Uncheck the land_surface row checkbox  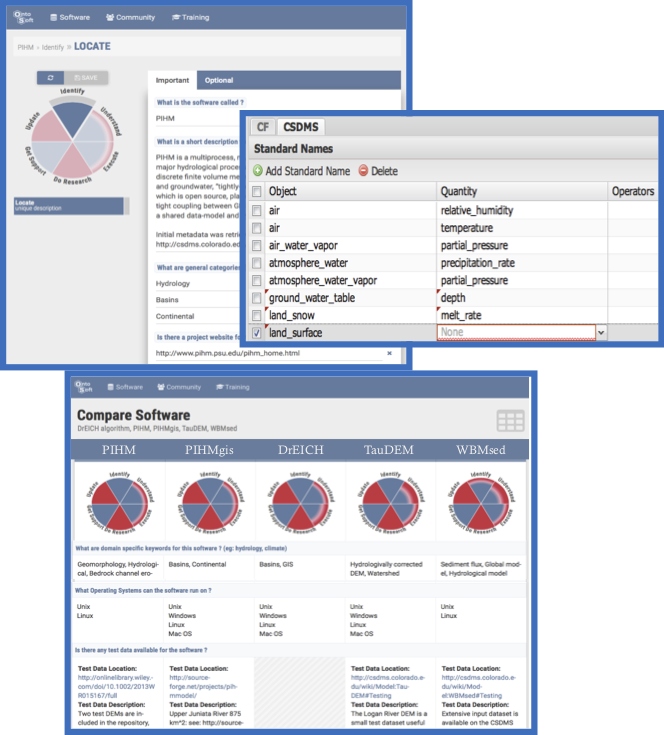pyautogui.click(x=257, y=333)
